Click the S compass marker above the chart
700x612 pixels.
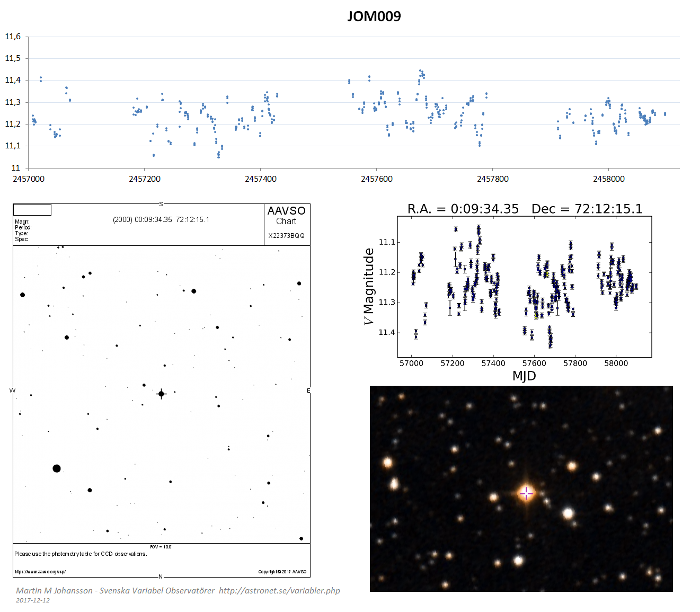161,204
